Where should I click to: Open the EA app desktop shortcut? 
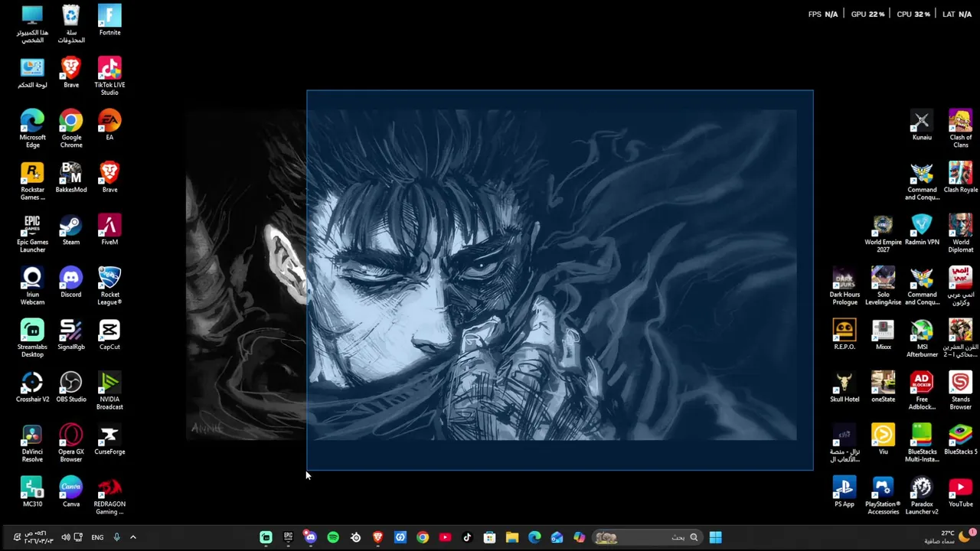[x=109, y=126]
